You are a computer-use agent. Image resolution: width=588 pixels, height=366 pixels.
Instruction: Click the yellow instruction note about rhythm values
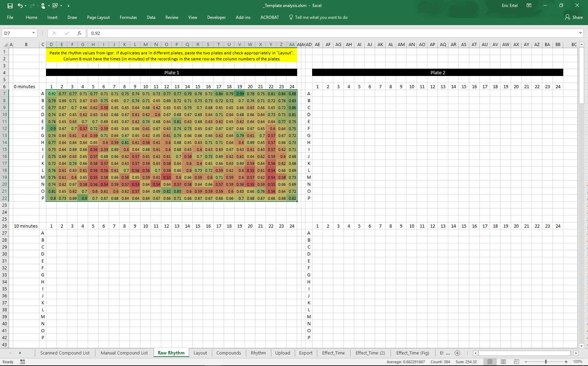(x=171, y=56)
